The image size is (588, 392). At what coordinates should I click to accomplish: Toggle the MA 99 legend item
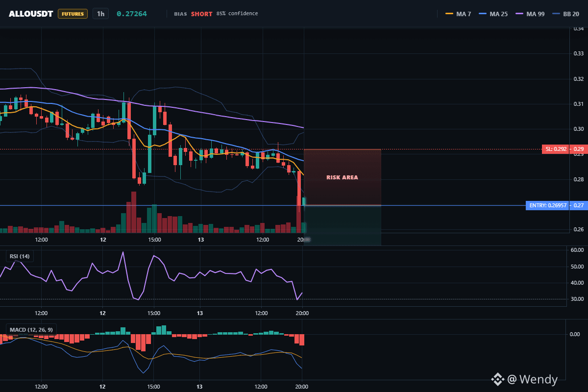tap(529, 14)
